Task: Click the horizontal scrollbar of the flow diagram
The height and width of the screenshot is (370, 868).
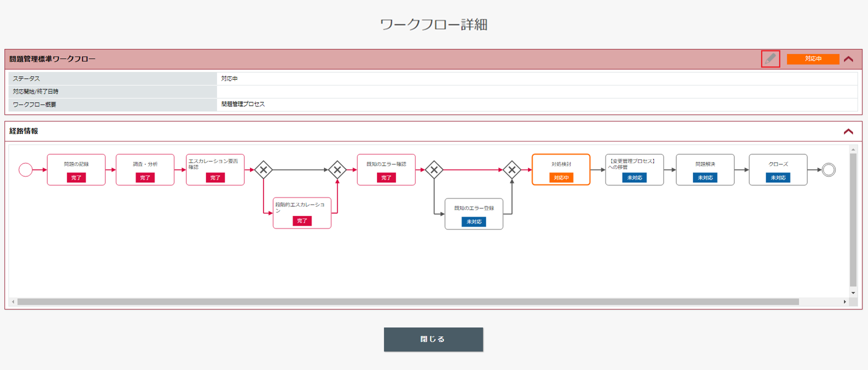Action: (x=408, y=302)
